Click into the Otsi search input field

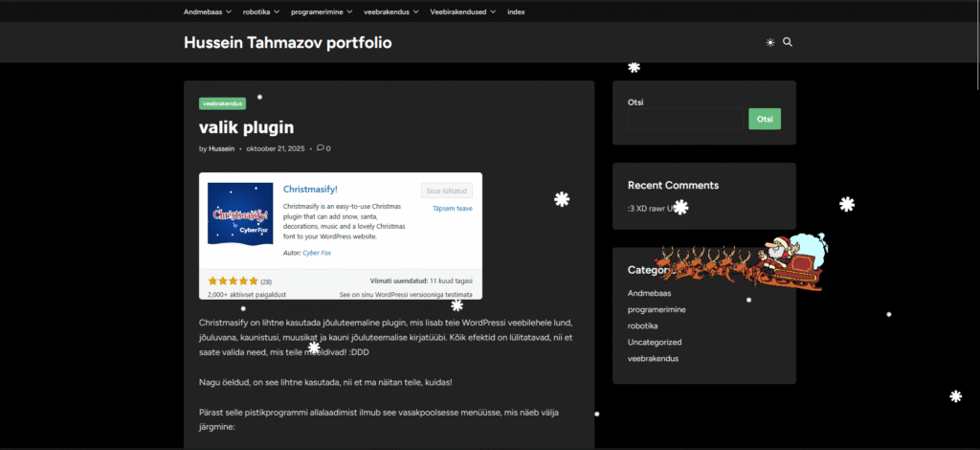[684, 119]
